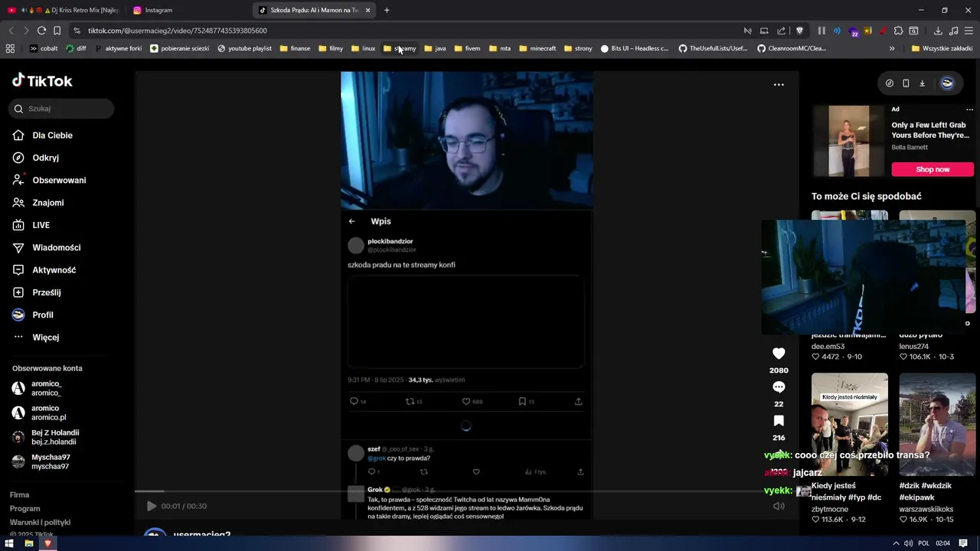Open the finanse bookmarks folder
Image resolution: width=980 pixels, height=551 pixels.
296,48
